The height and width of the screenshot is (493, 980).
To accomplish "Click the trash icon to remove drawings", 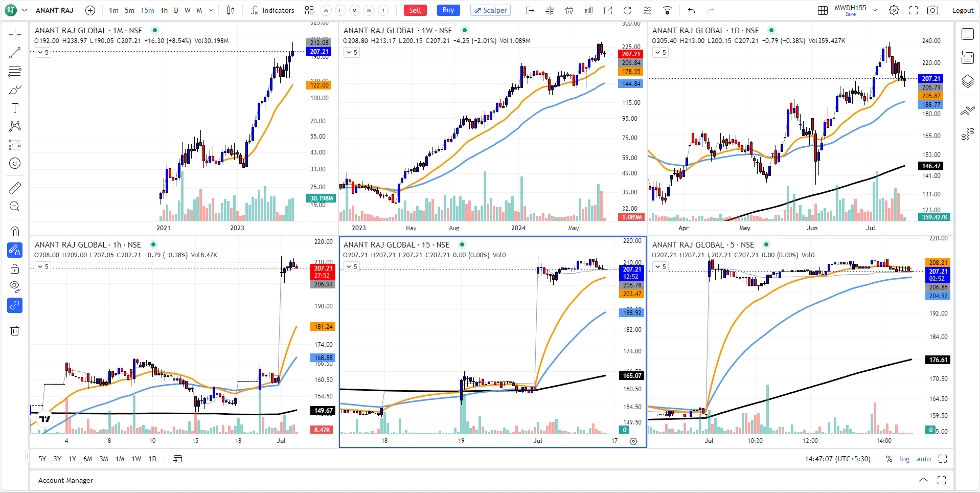I will coord(15,331).
